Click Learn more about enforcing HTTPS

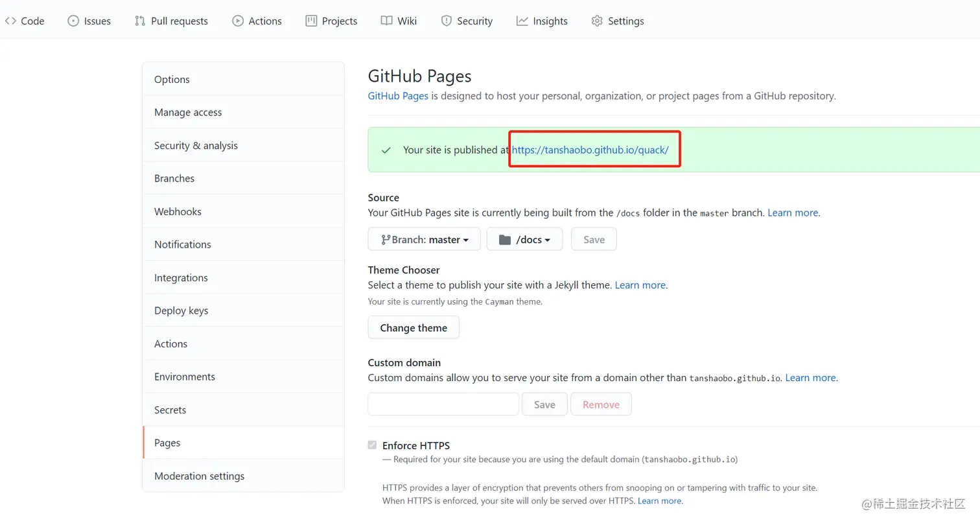pos(659,501)
